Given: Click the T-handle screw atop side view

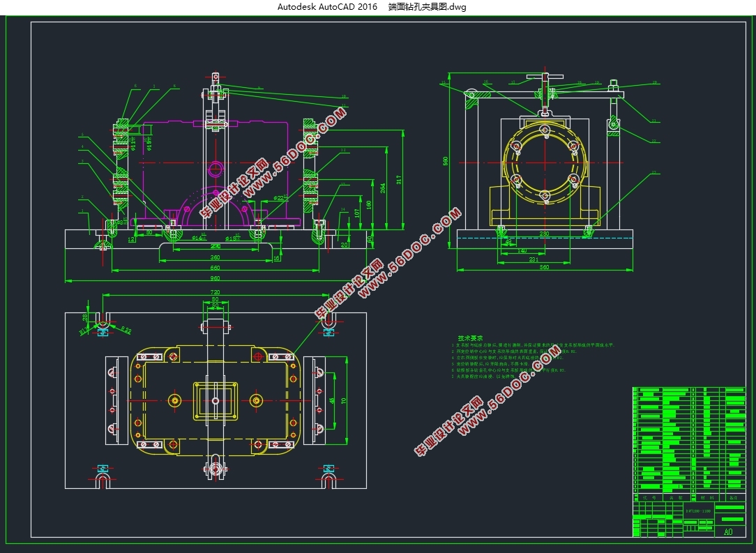Looking at the screenshot, I should [545, 78].
